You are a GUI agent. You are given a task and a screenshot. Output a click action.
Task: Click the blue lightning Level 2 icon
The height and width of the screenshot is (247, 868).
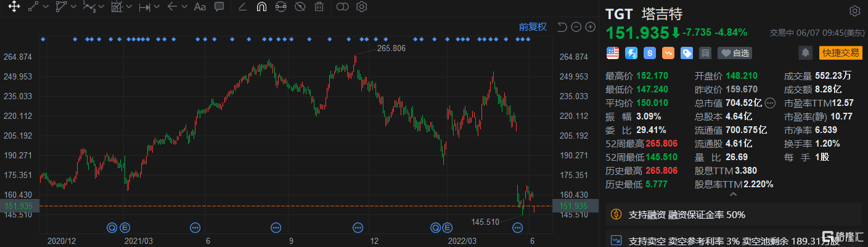point(631,53)
